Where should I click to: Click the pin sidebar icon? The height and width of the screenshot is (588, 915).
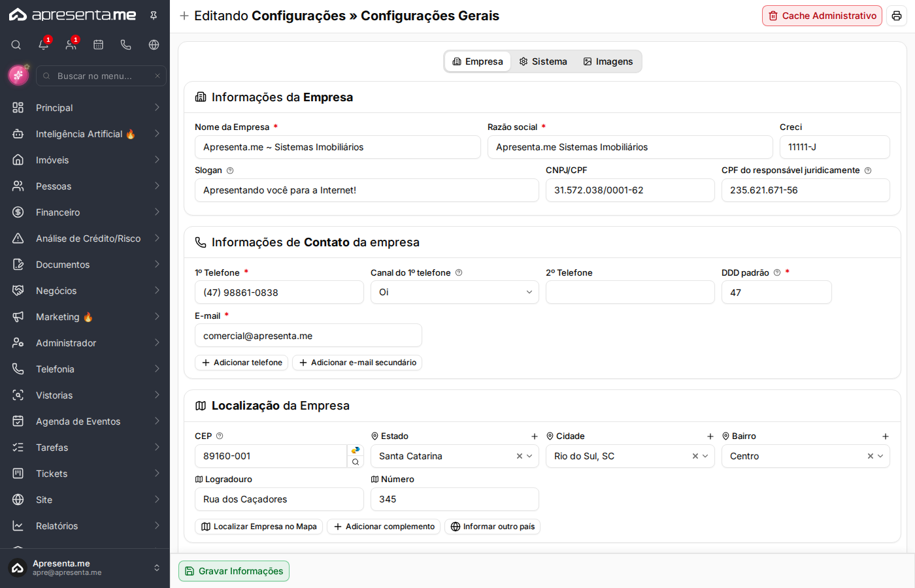click(154, 16)
